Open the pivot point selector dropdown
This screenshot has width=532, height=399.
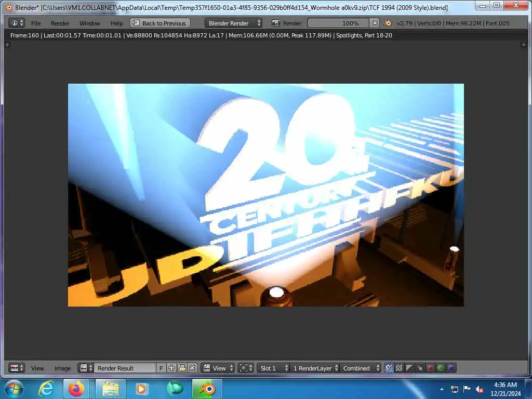(x=246, y=368)
